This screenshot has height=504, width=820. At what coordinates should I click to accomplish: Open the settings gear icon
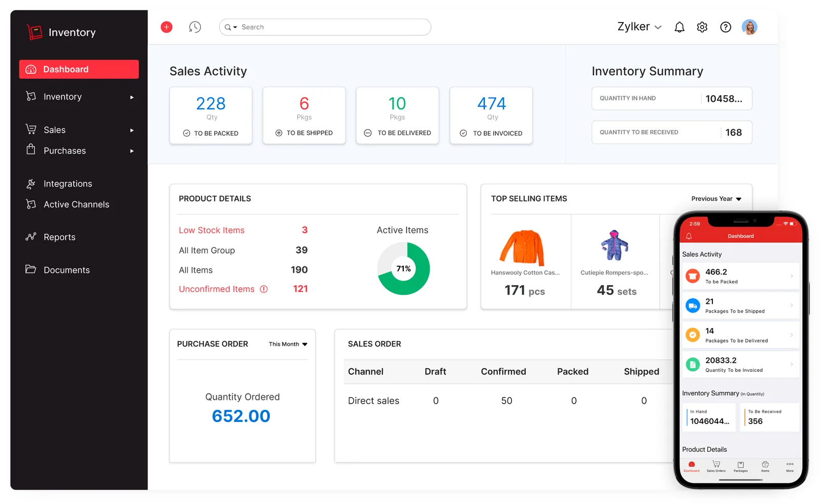pyautogui.click(x=702, y=27)
